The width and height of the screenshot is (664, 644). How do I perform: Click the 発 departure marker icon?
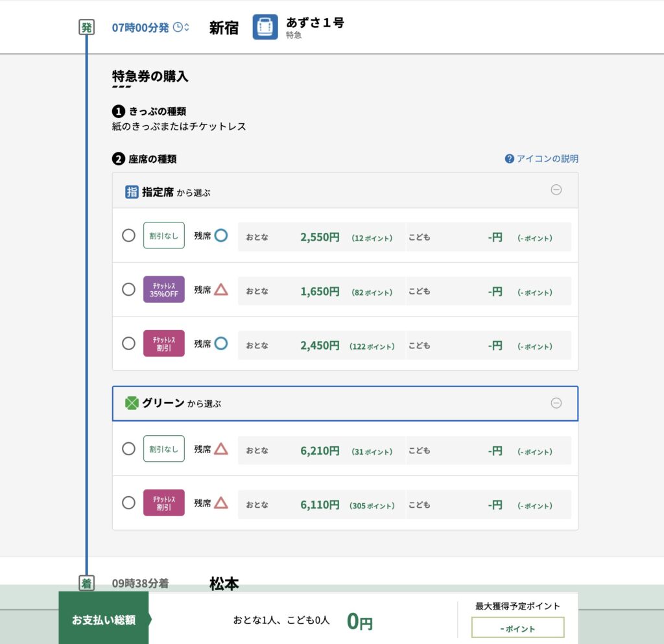86,28
